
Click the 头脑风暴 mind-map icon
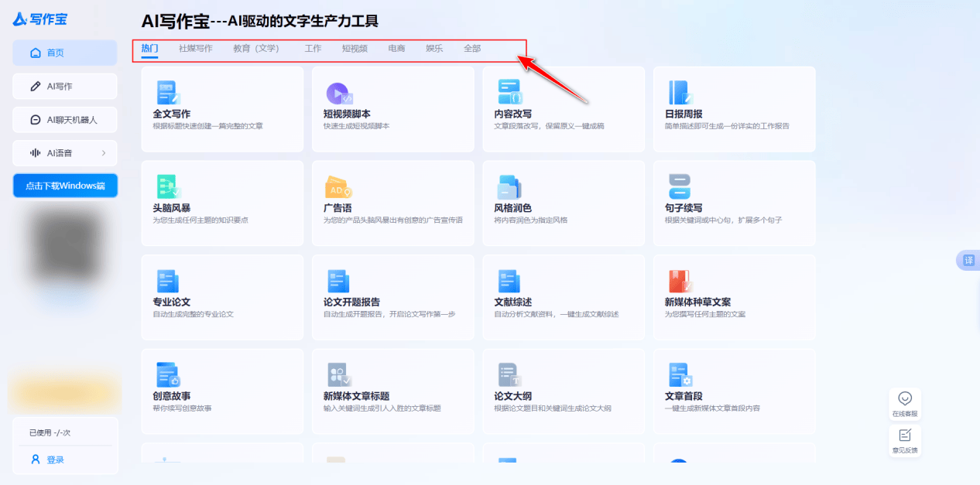tap(169, 187)
